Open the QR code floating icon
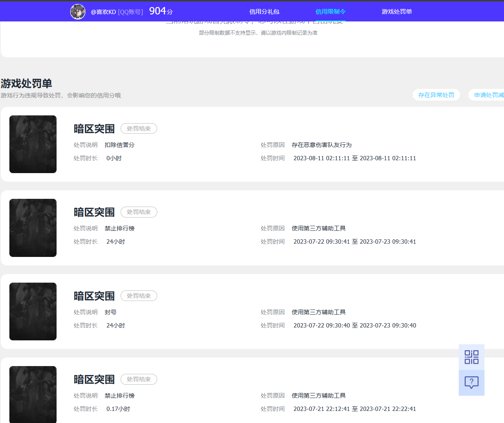The width and height of the screenshot is (504, 423). click(471, 357)
